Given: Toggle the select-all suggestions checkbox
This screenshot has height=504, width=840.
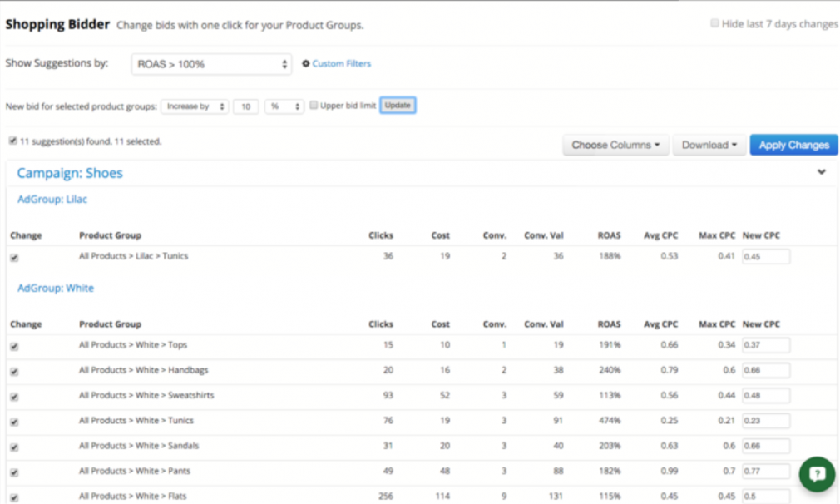Looking at the screenshot, I should click(x=12, y=140).
